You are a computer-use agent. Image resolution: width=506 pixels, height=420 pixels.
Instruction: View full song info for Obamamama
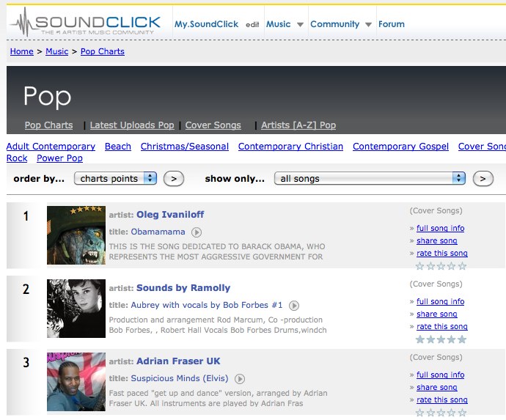(440, 229)
